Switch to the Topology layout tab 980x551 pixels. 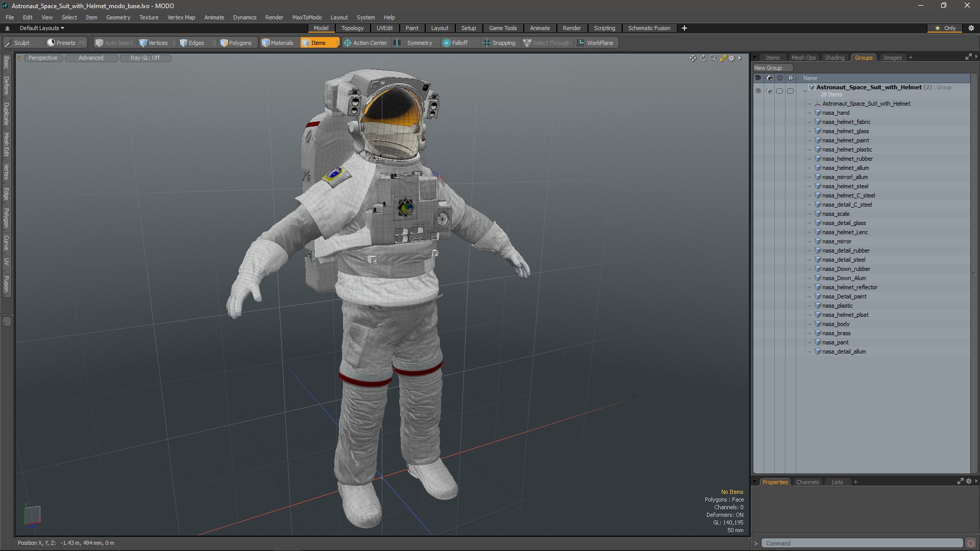click(x=352, y=28)
